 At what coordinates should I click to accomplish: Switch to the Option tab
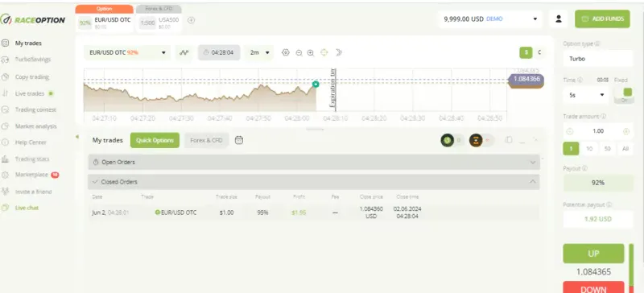105,9
